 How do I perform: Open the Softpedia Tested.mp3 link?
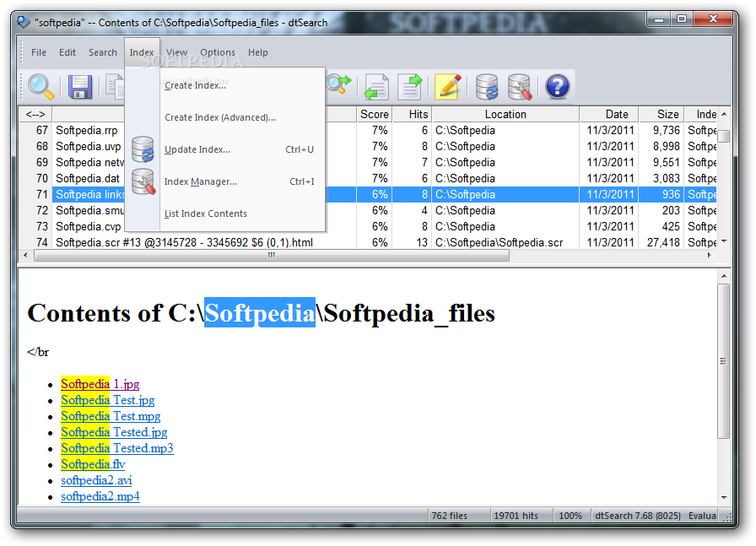coord(116,447)
